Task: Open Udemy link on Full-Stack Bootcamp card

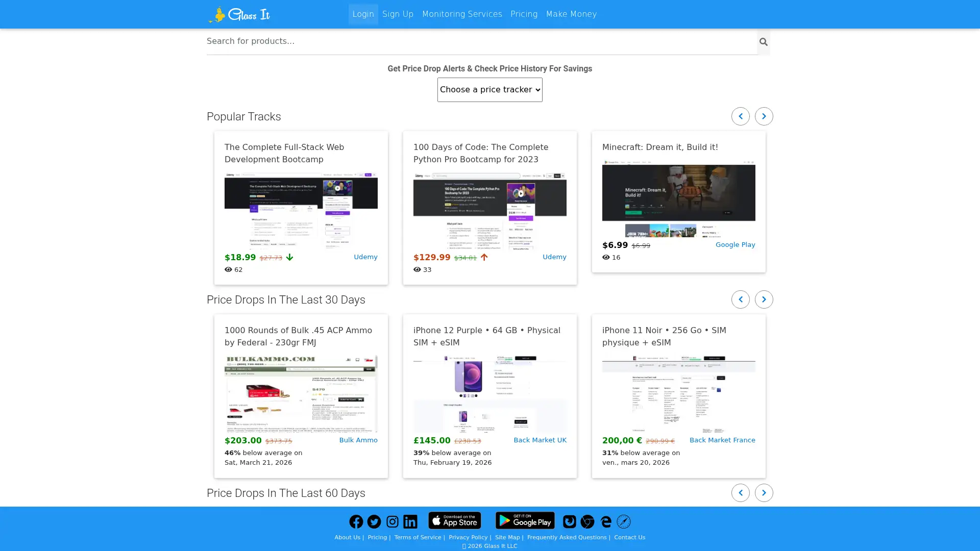Action: coord(365,257)
